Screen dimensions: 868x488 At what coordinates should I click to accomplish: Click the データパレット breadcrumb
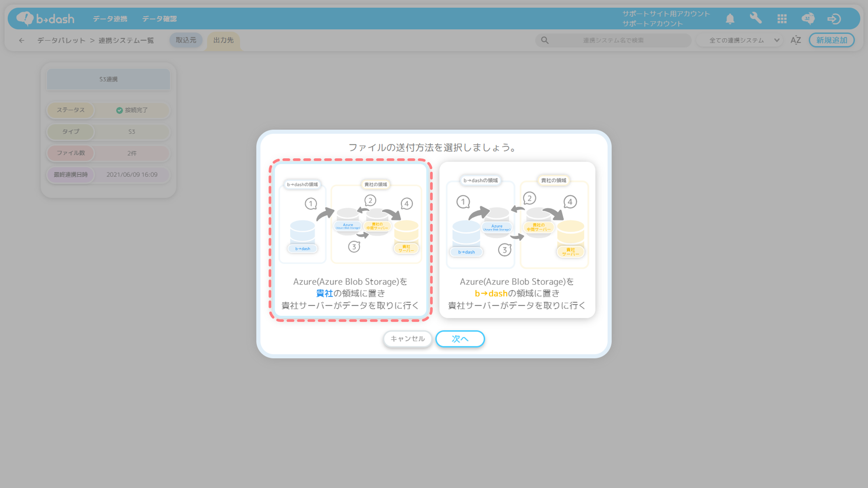61,40
